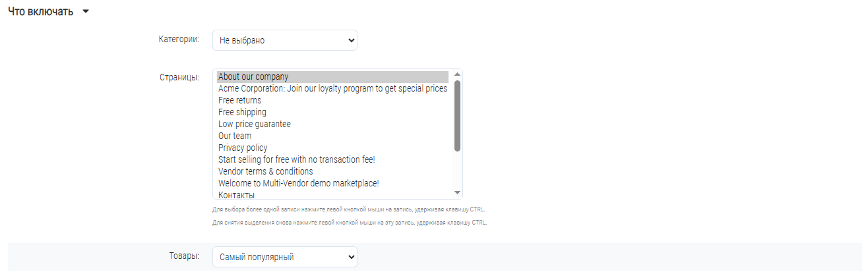Collapse the 'Что включать' section arrow
This screenshot has height=274, width=868.
[86, 13]
